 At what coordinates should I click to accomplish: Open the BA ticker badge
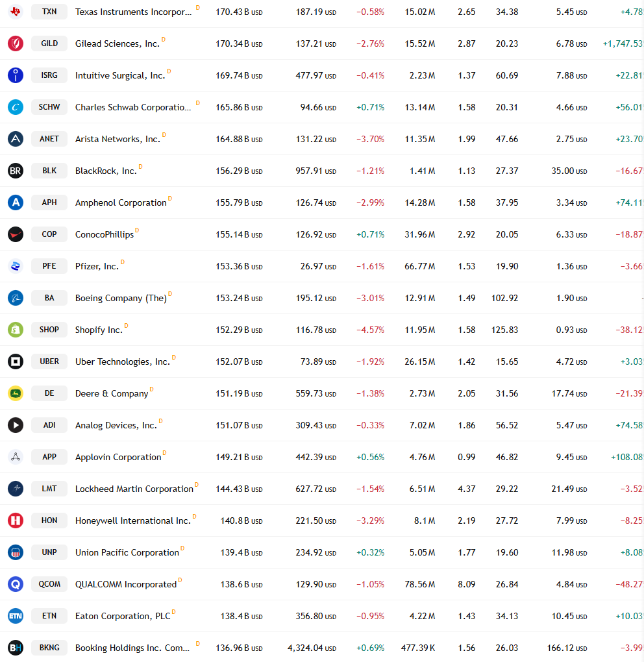pyautogui.click(x=49, y=298)
